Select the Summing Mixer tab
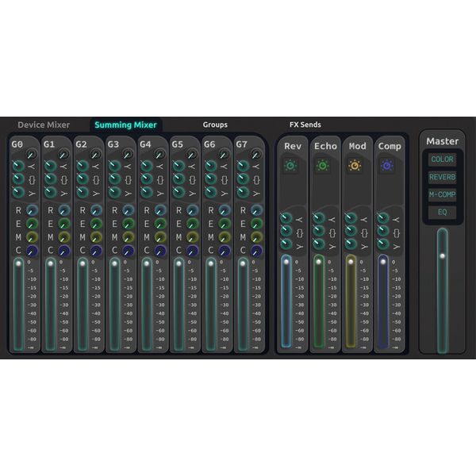This screenshot has width=476, height=476. click(125, 125)
